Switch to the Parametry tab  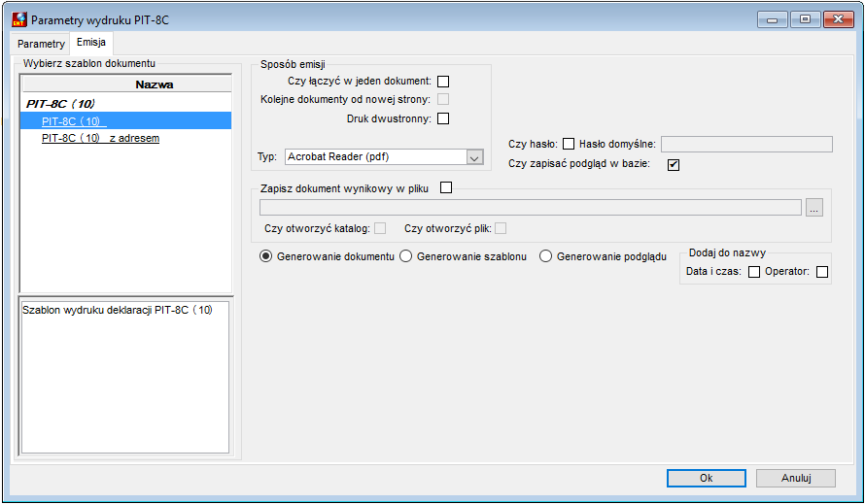coord(41,44)
